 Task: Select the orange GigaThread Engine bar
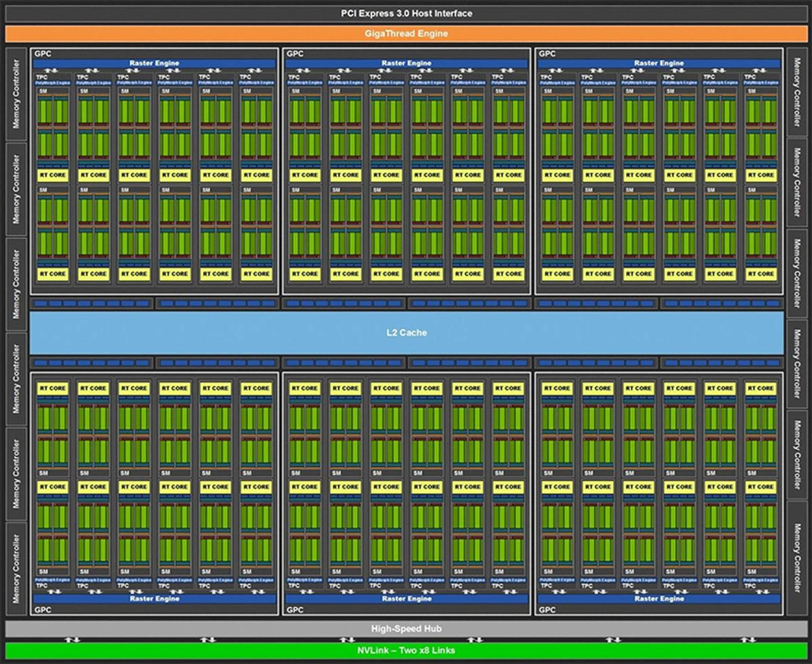pos(406,33)
